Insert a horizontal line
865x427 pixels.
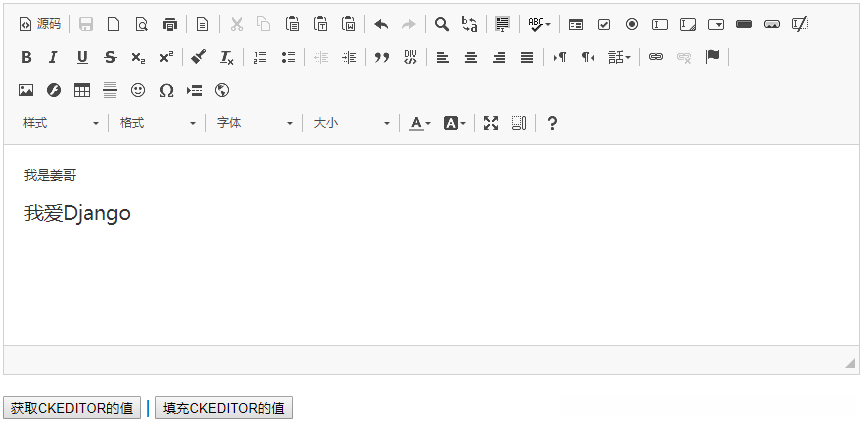(110, 90)
